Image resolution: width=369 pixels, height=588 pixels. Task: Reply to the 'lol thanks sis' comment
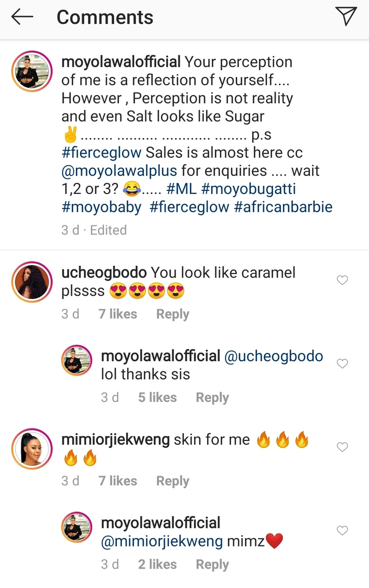pos(212,398)
